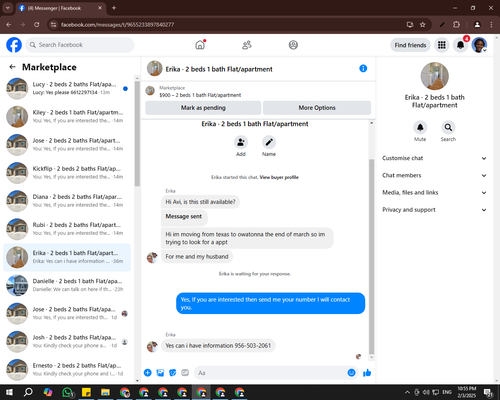
Task: Open Chrome three-dot menu
Action: 491,25
